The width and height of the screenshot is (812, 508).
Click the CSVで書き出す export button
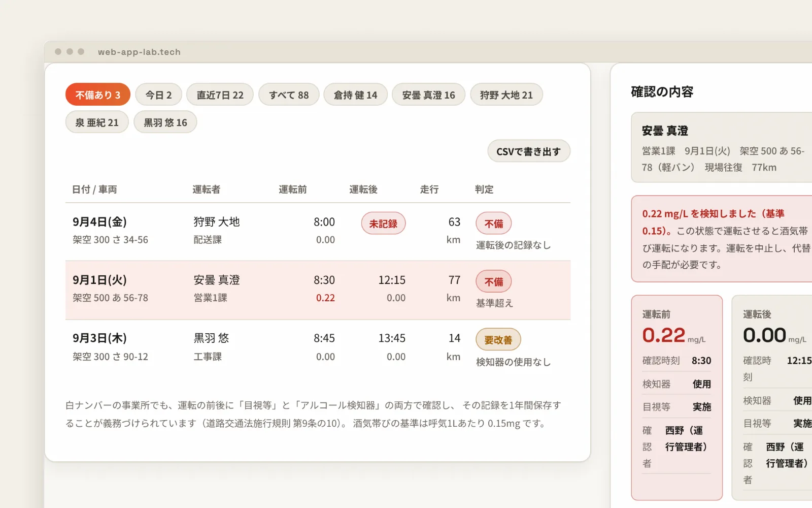point(529,151)
